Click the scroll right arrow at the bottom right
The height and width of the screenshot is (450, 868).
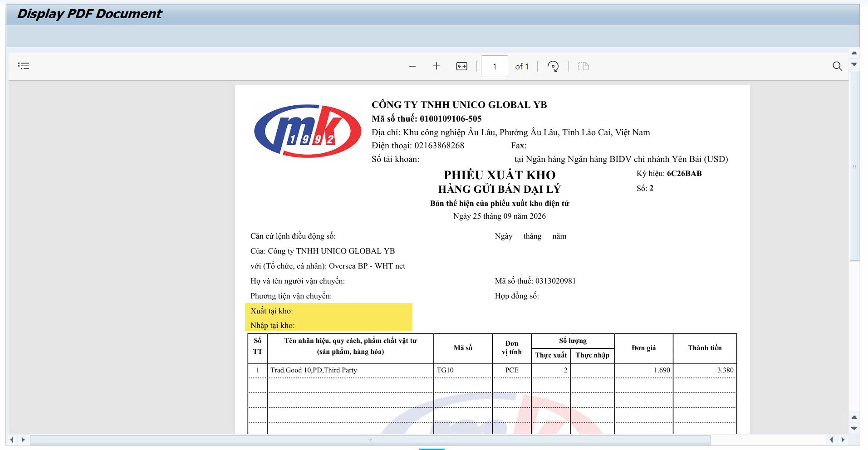(843, 440)
